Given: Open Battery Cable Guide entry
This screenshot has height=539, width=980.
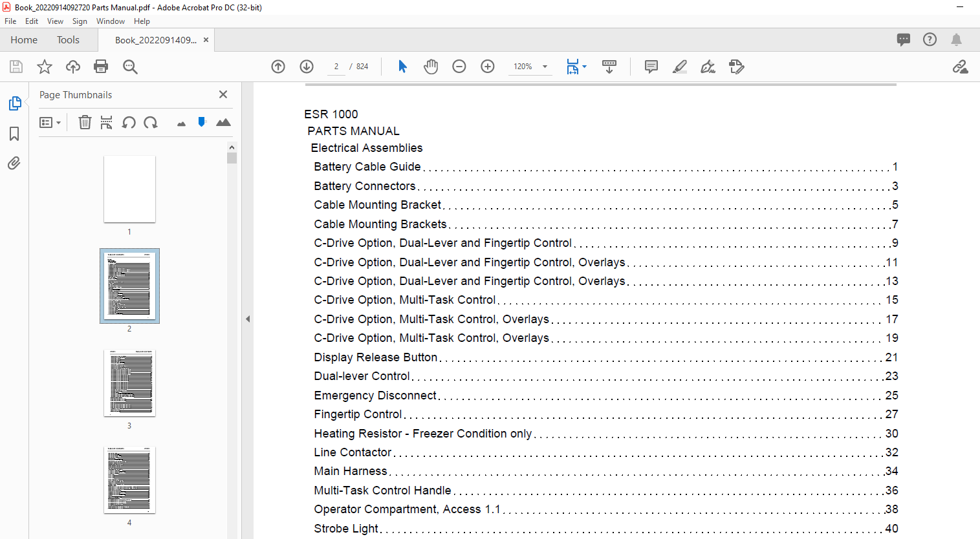Looking at the screenshot, I should click(605, 167).
